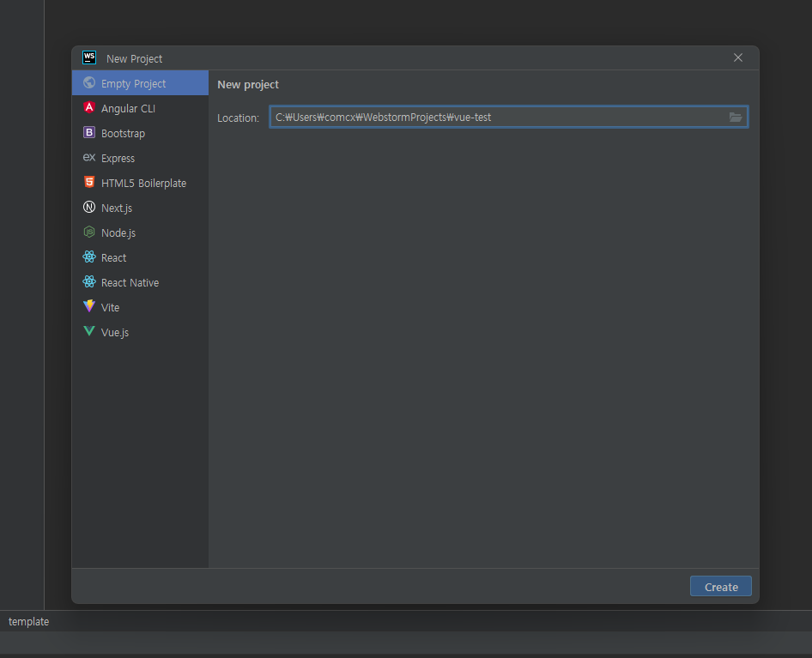Image resolution: width=812 pixels, height=658 pixels.
Task: Close the New Project dialog
Action: (738, 57)
